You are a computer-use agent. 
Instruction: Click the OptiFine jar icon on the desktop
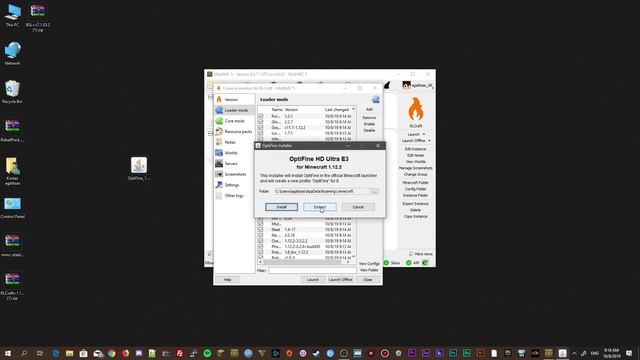[139, 169]
